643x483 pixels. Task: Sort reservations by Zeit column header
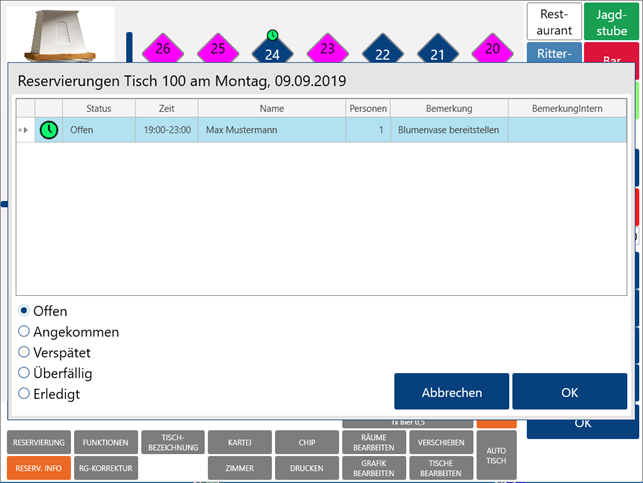tap(166, 108)
